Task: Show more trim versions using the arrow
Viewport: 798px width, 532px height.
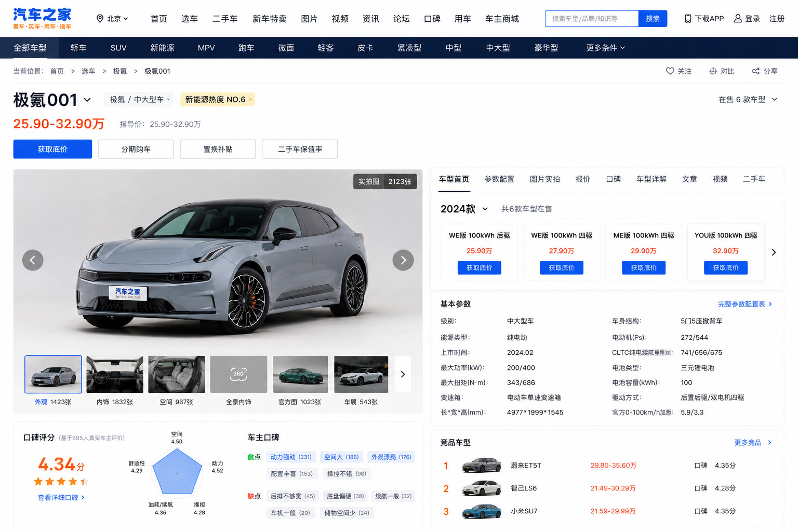Action: [x=774, y=252]
